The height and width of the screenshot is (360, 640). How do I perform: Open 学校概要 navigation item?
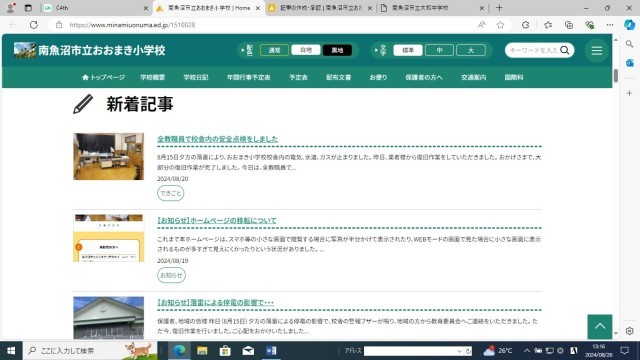coord(153,77)
